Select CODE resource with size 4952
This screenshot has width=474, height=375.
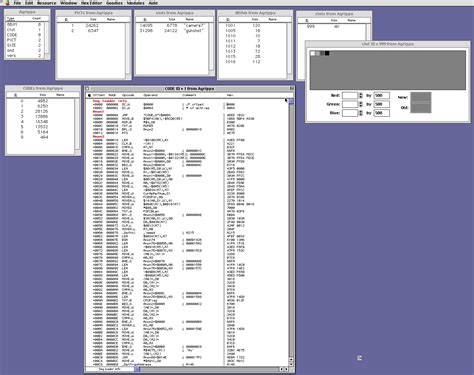[41, 101]
